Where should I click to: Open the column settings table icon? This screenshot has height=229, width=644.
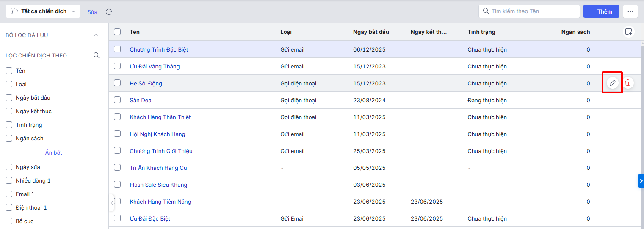[x=628, y=32]
